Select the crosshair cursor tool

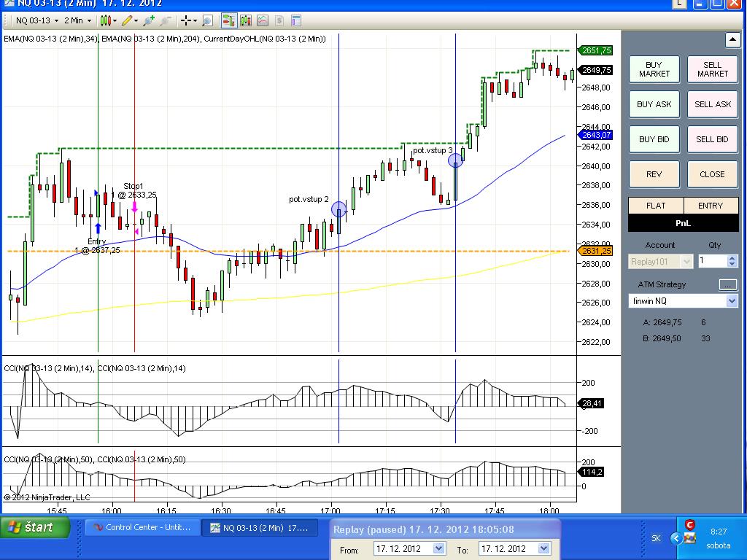click(187, 20)
